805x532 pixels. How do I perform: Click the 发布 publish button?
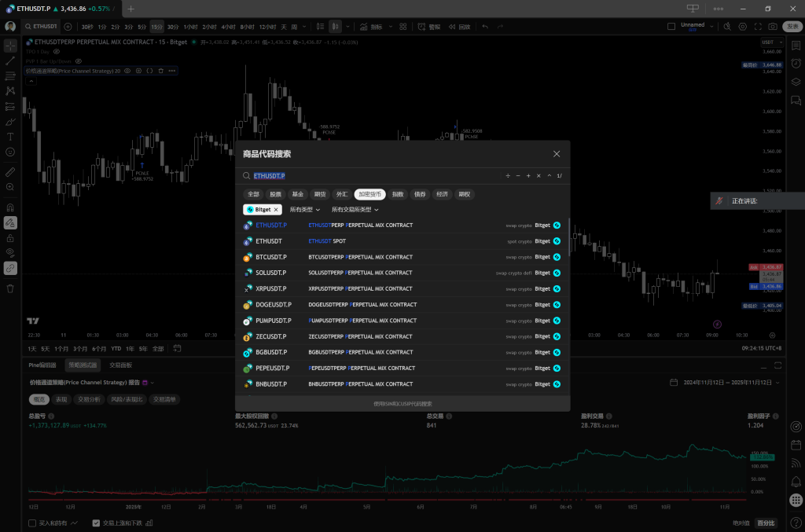tap(792, 26)
